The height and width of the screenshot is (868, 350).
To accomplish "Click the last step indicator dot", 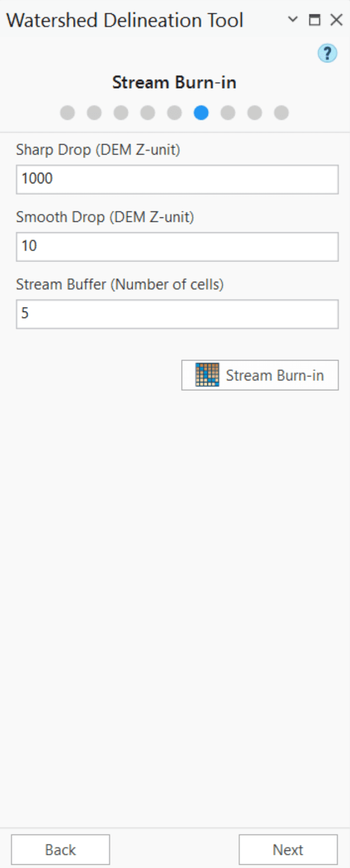I will pyautogui.click(x=281, y=113).
